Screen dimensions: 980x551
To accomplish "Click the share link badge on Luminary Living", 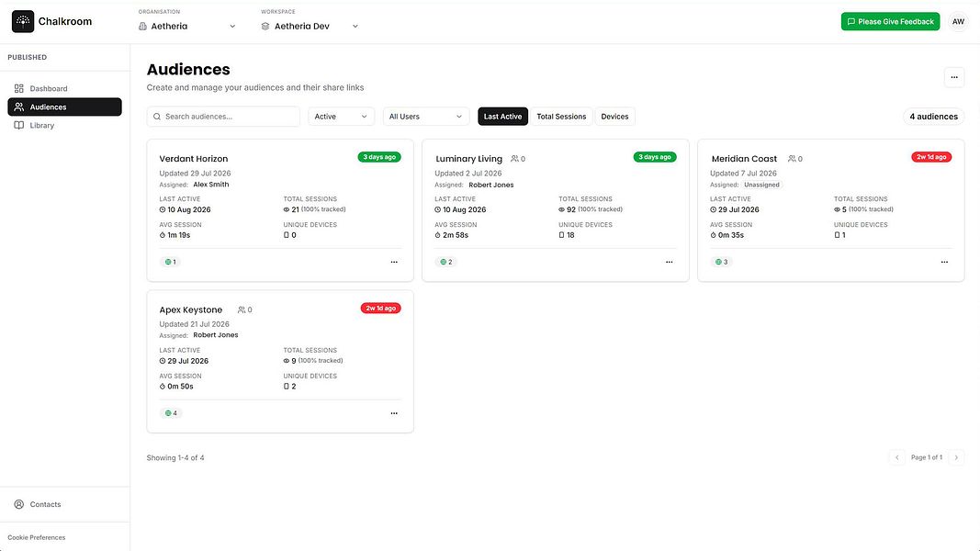I will click(445, 262).
